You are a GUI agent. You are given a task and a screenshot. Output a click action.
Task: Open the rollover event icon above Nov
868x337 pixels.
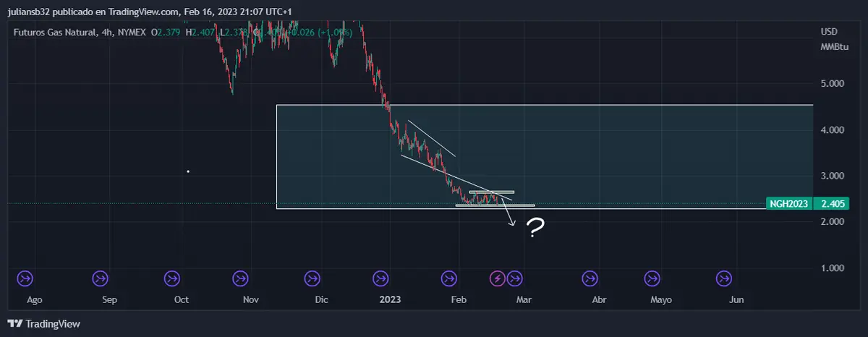240,278
